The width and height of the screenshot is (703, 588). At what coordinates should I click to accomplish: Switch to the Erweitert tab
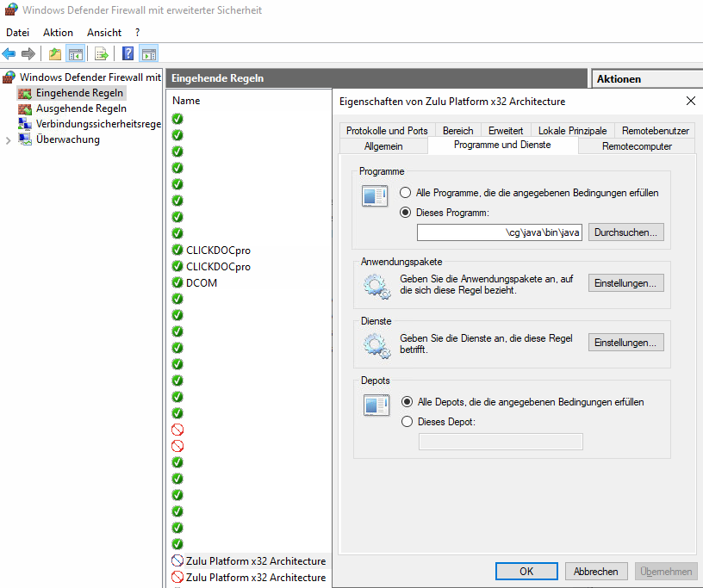[x=506, y=130]
